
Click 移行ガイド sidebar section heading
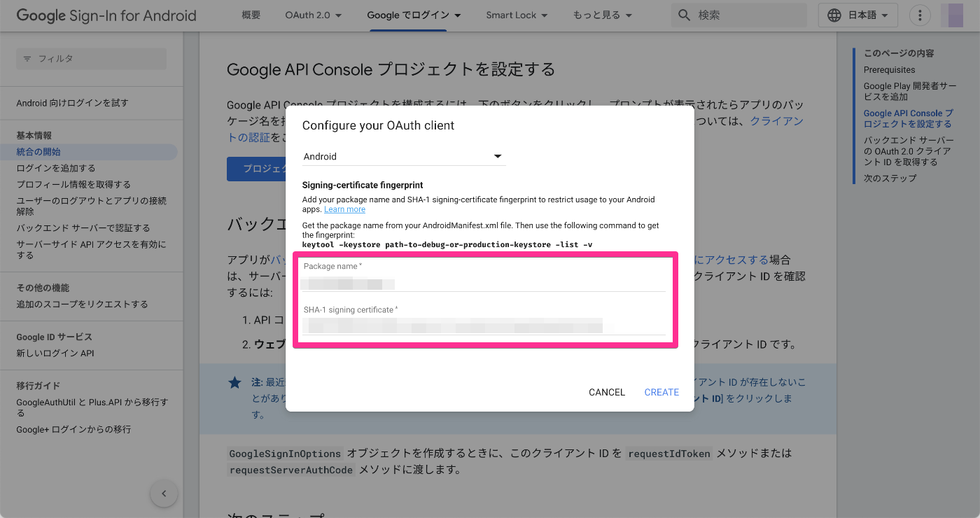tap(38, 386)
